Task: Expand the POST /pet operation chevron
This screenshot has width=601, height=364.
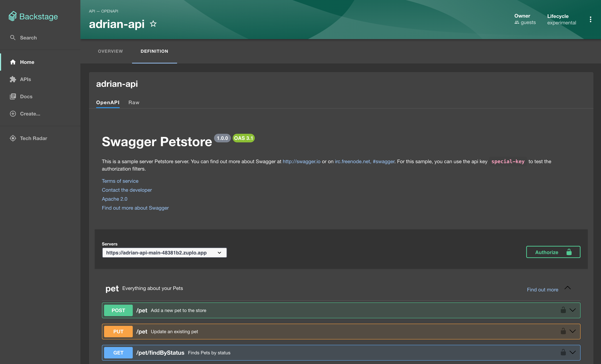Action: pyautogui.click(x=572, y=310)
